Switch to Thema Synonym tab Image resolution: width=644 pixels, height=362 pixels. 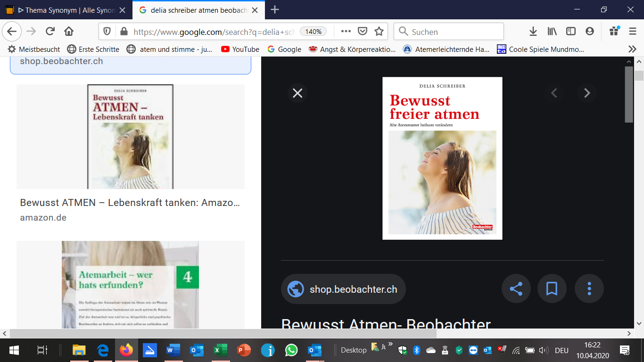click(66, 10)
